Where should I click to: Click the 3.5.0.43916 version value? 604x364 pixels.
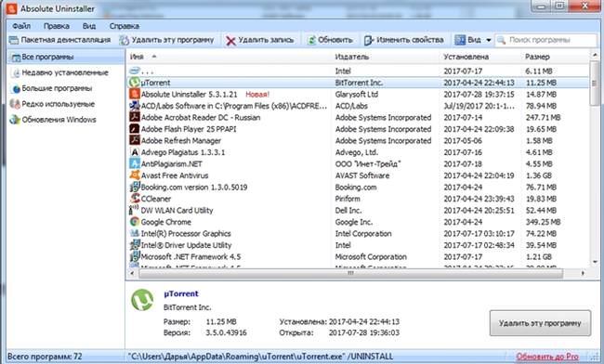tap(226, 332)
